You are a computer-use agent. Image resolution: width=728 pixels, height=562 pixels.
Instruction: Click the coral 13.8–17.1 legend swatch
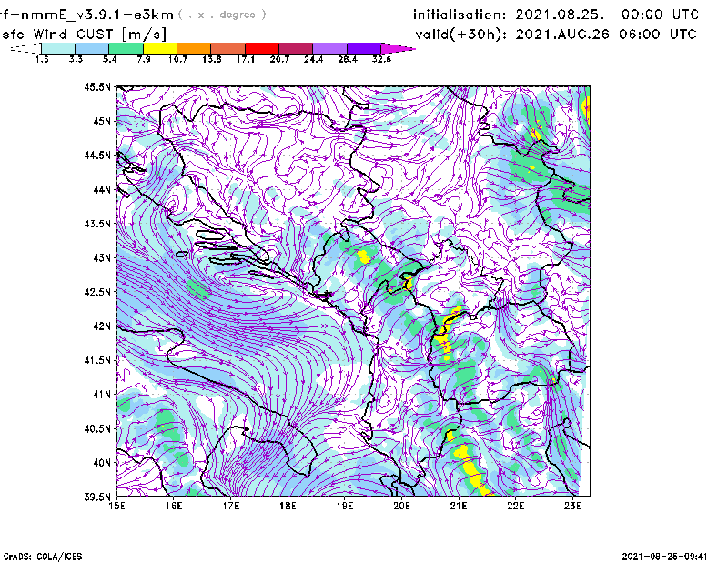tap(228, 48)
